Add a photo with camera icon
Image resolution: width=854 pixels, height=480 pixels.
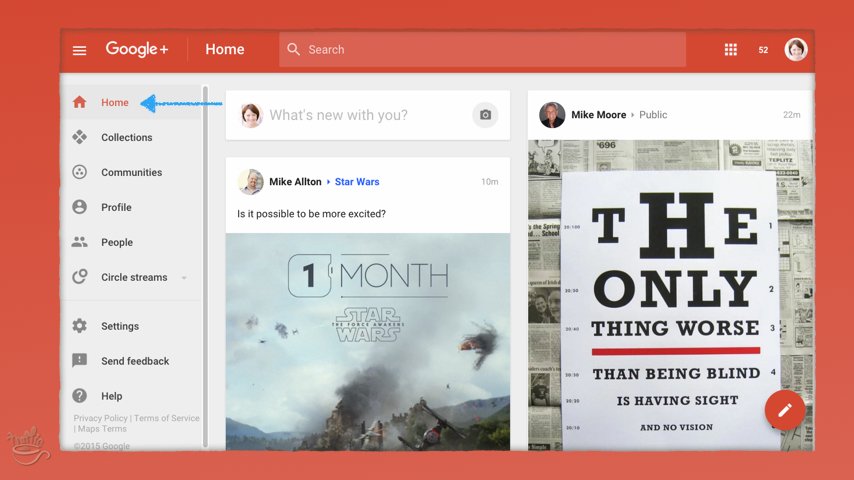(x=485, y=115)
